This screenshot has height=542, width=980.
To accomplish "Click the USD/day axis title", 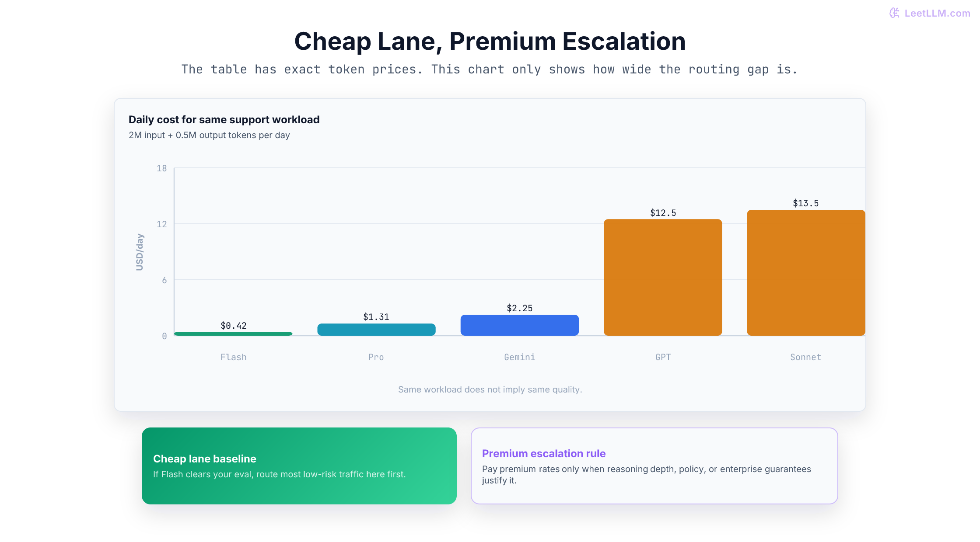I will pyautogui.click(x=140, y=252).
